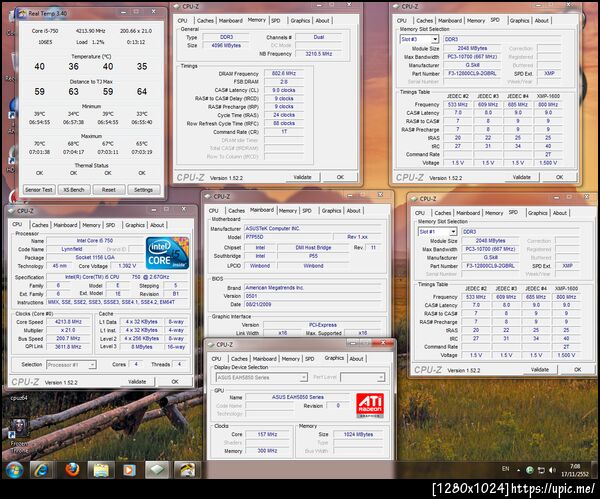Click the volume speaker tray icon
This screenshot has width=600, height=499.
[552, 470]
